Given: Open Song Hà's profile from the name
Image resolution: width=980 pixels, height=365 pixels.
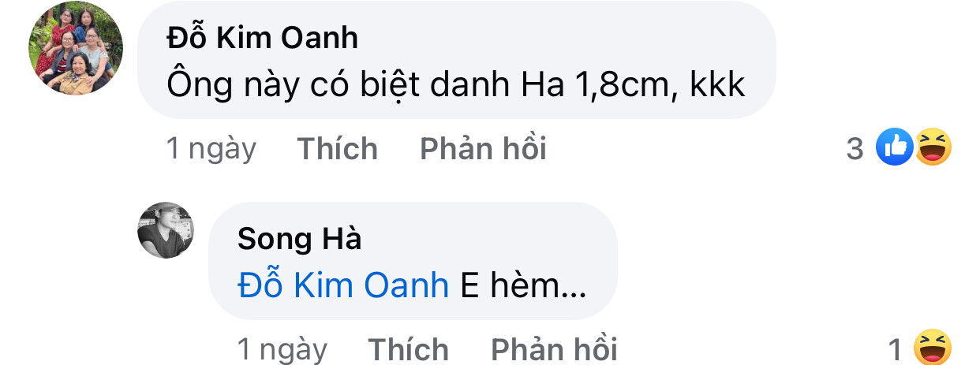Looking at the screenshot, I should click(299, 239).
